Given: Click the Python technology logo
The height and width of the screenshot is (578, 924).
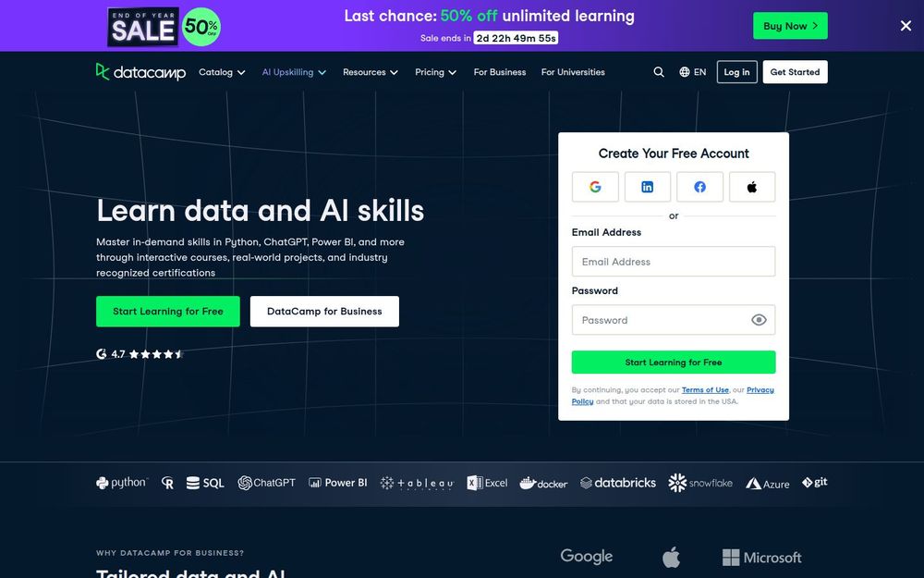Looking at the screenshot, I should (x=122, y=483).
